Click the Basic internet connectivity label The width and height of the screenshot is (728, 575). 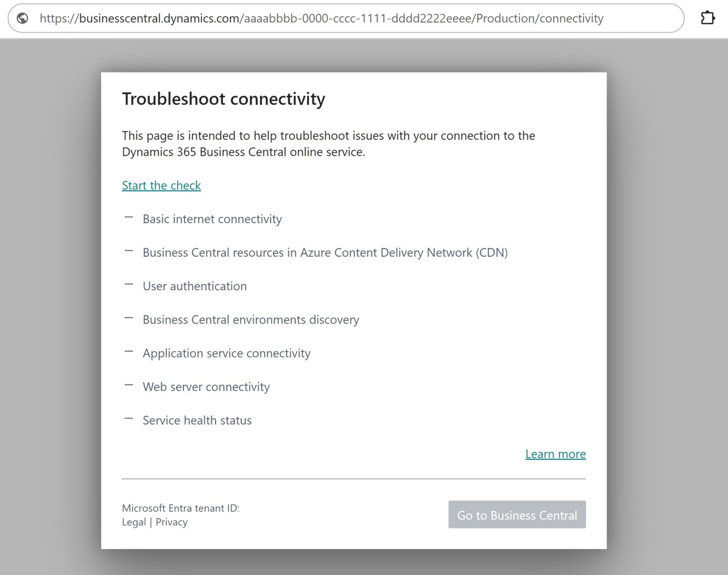tap(212, 219)
